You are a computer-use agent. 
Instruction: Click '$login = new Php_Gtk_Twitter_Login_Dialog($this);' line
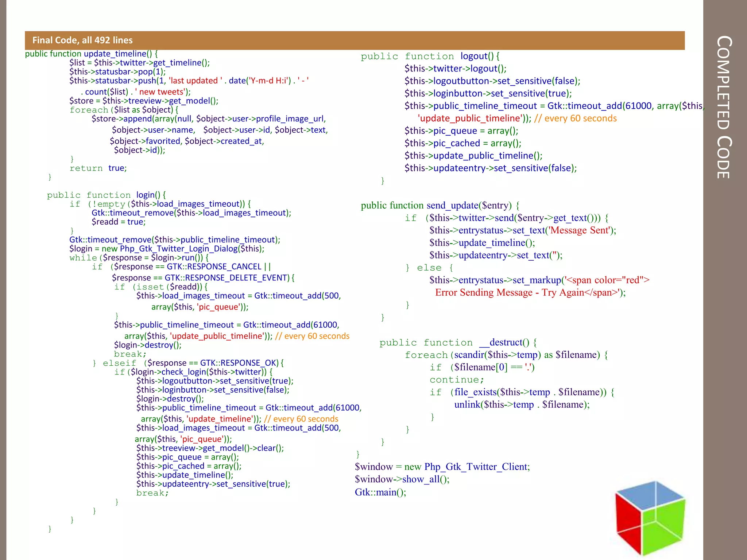coord(167,249)
